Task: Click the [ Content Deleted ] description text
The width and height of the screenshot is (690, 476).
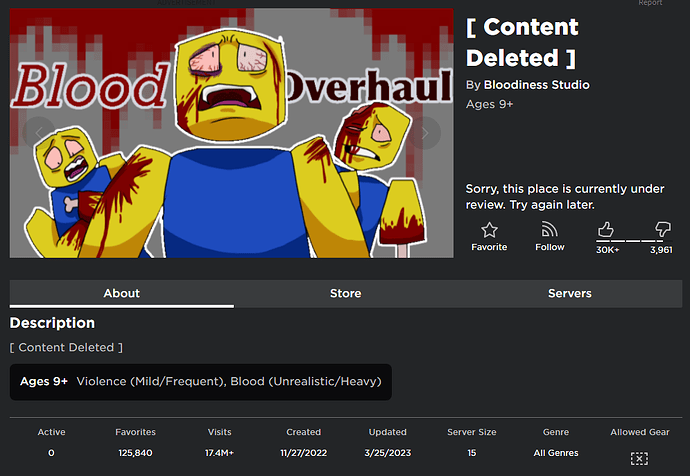Action: coord(66,348)
